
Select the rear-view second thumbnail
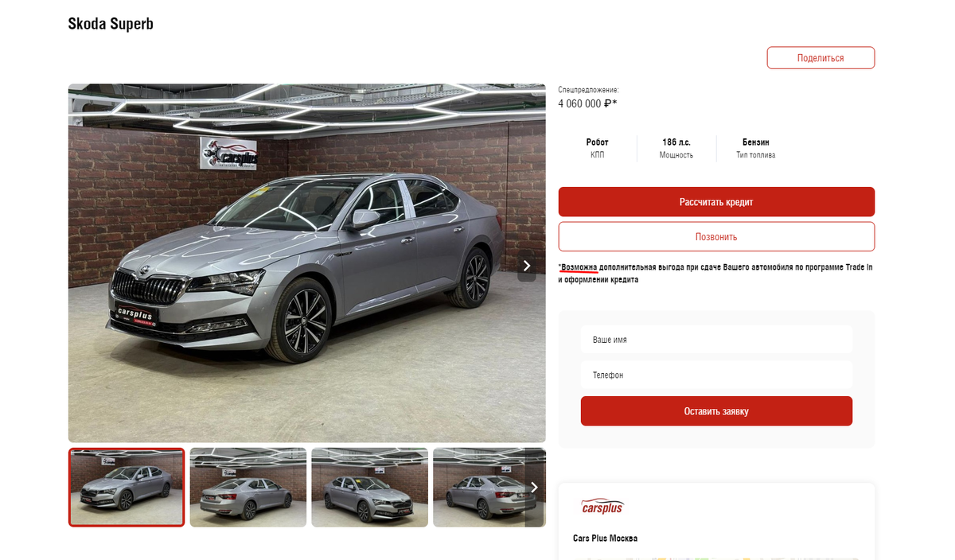(x=248, y=488)
